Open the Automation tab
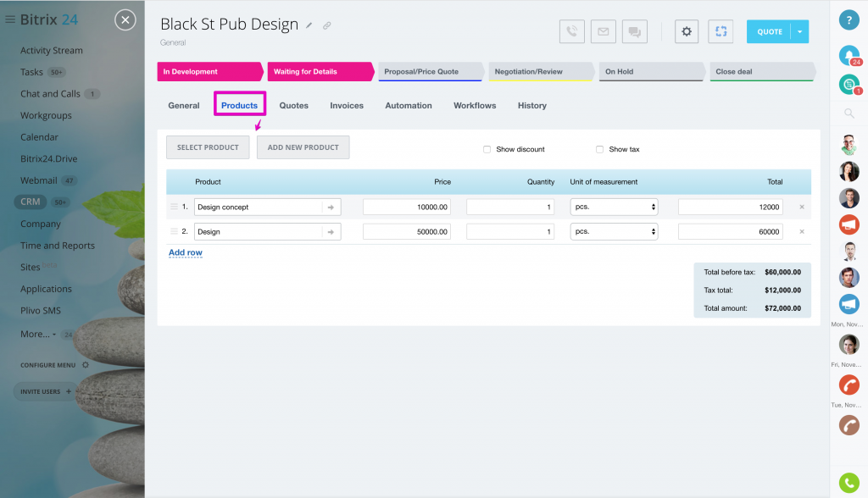Viewport: 868px width, 498px height. pos(409,105)
